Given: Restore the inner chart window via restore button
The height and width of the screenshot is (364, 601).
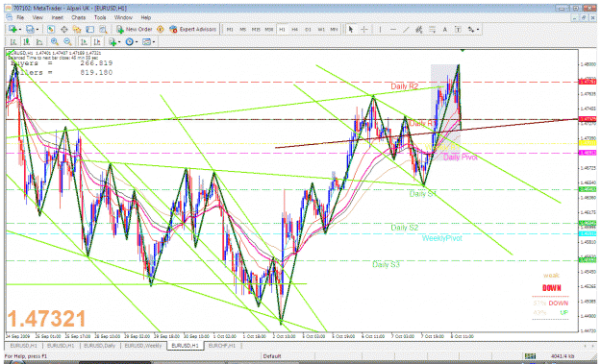Looking at the screenshot, I should click(584, 17).
